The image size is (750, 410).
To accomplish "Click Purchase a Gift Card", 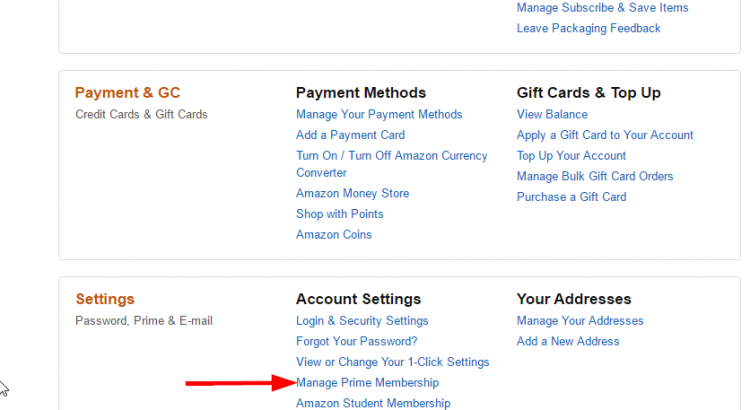I will pos(571,197).
